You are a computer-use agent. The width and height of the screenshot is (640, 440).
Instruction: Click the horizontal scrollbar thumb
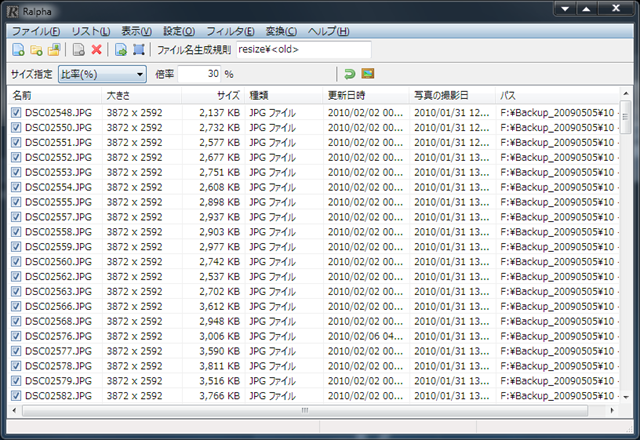305,410
